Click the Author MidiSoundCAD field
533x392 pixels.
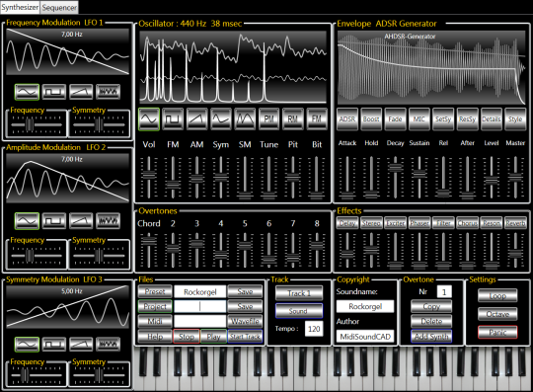(x=365, y=337)
